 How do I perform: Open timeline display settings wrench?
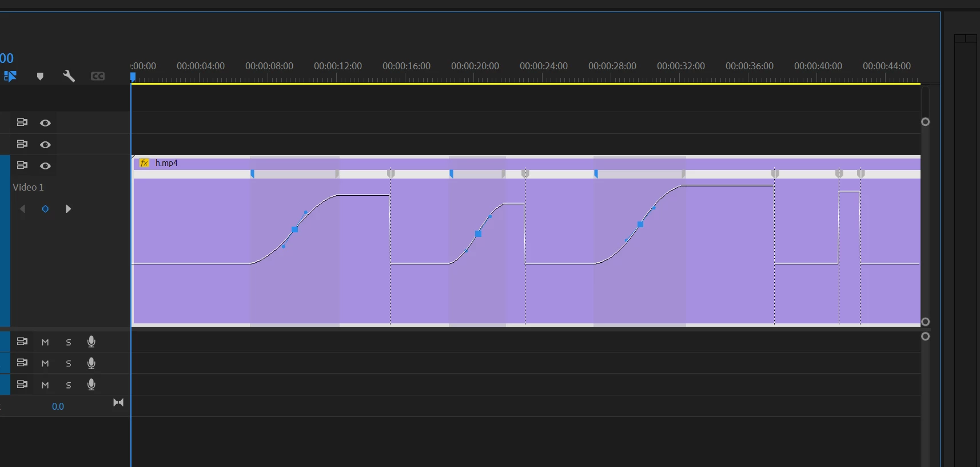click(x=69, y=76)
